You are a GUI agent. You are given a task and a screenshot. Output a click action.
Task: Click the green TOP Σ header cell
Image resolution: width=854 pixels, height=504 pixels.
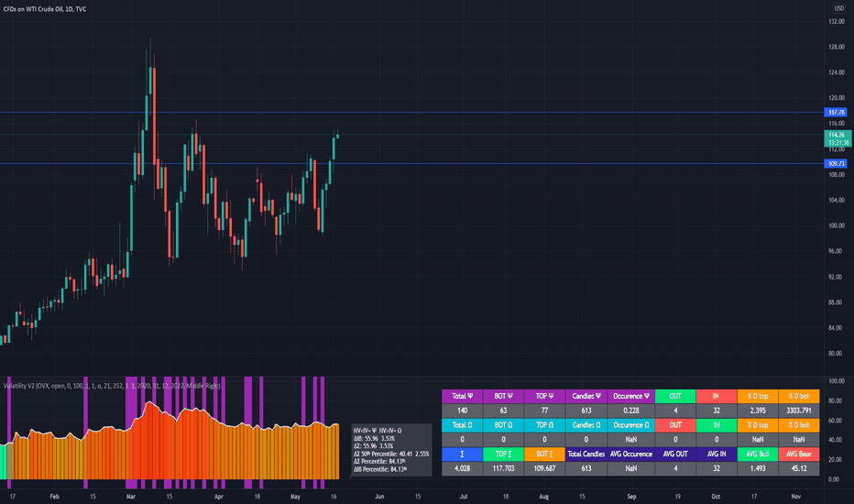[x=503, y=454]
